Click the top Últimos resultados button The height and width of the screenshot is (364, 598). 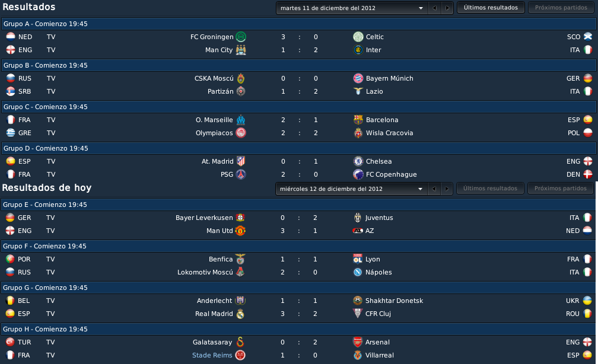[491, 8]
